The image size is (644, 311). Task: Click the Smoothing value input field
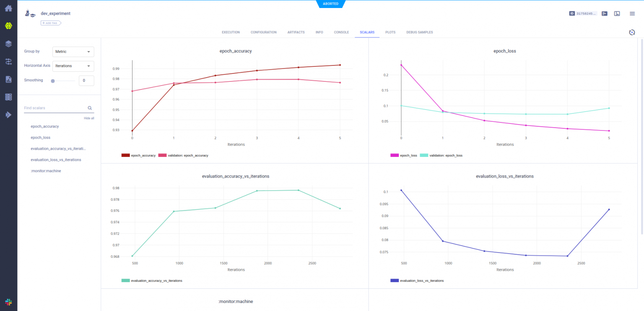pyautogui.click(x=86, y=81)
